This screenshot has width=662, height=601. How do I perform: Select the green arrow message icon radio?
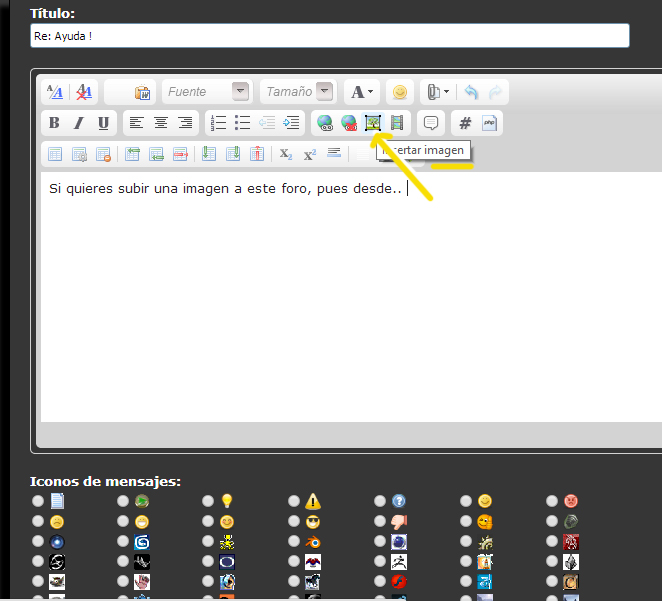(123, 501)
